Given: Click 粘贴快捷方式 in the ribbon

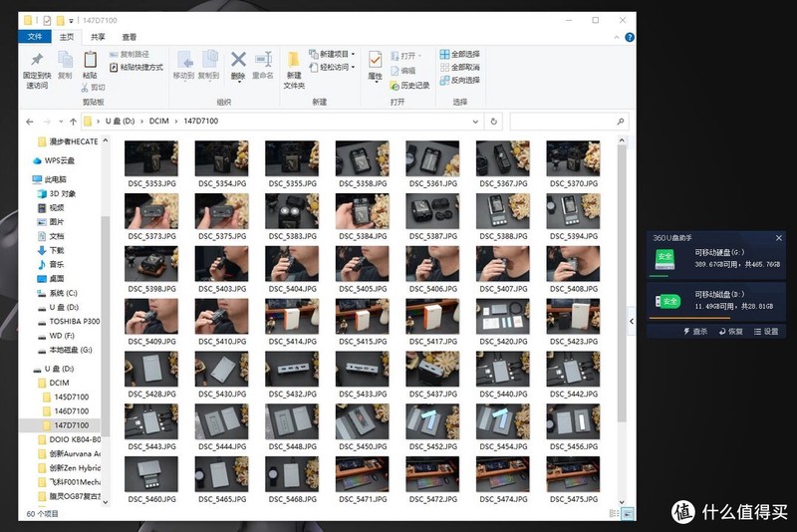Looking at the screenshot, I should click(x=136, y=67).
